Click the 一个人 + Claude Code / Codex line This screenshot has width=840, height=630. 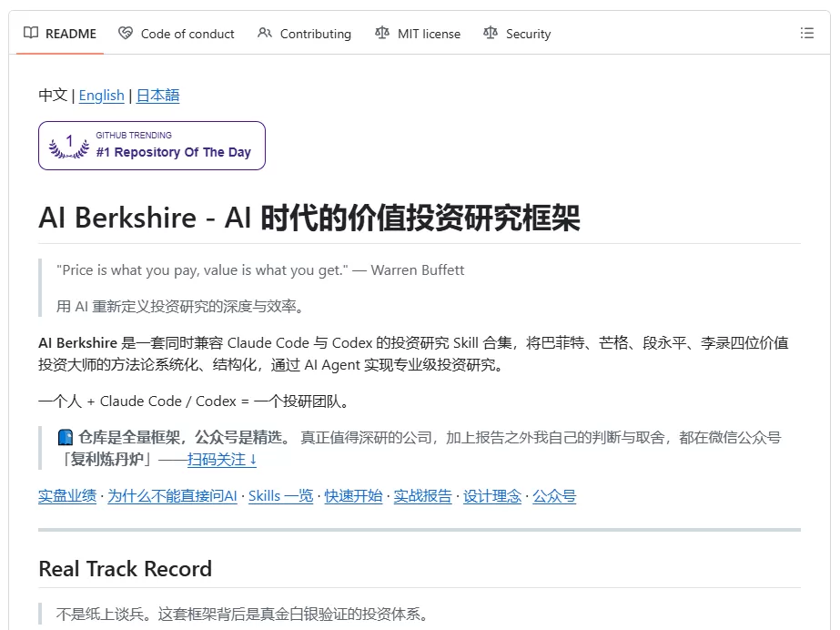pos(194,401)
